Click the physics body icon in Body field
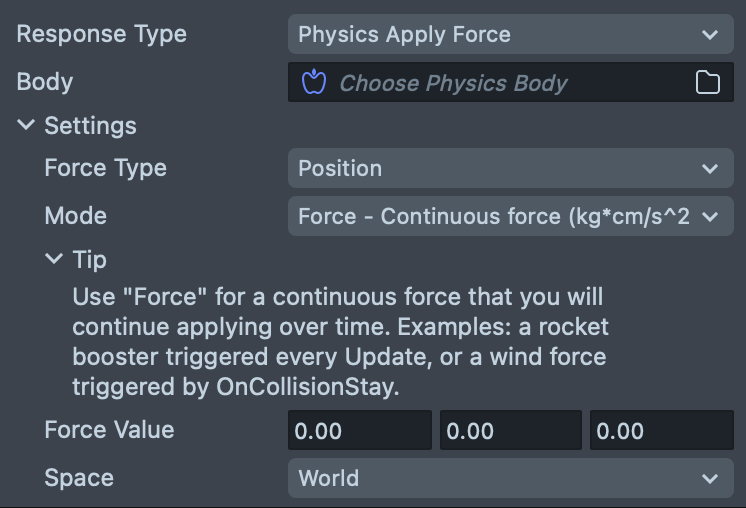The height and width of the screenshot is (508, 746). (314, 82)
